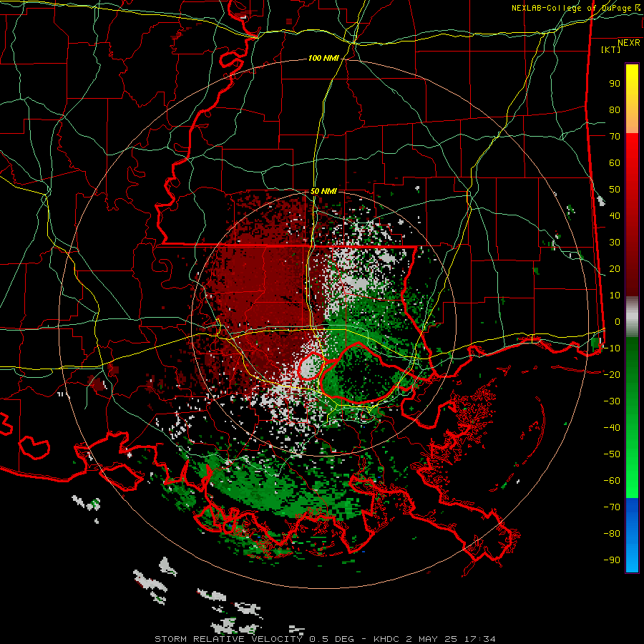Screen dimensions: 644x644
Task: Click the positive 60 knot scale value
Action: point(615,163)
